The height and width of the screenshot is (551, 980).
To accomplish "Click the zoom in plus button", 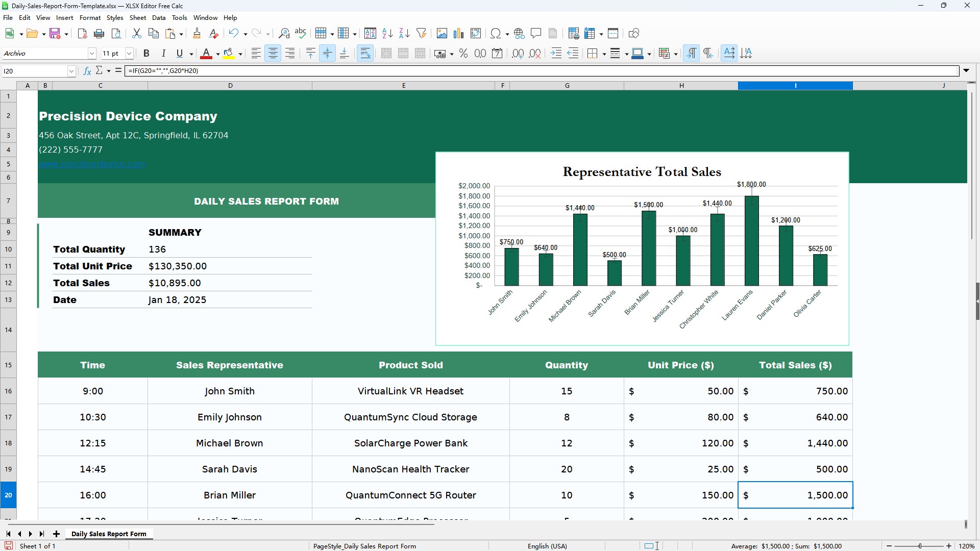I will tap(949, 546).
